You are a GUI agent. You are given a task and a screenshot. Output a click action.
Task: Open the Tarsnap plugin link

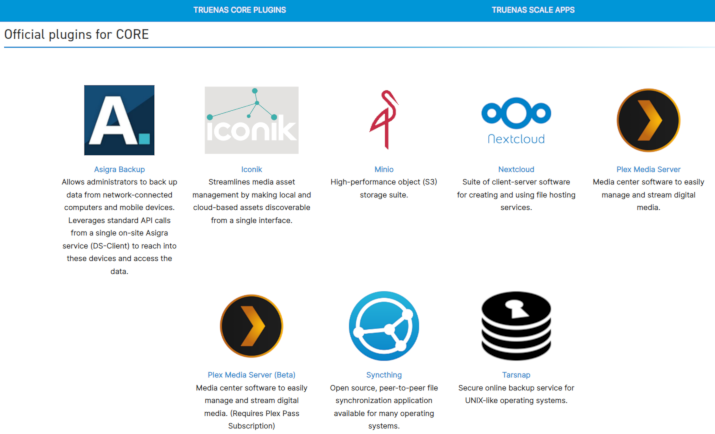click(x=516, y=375)
